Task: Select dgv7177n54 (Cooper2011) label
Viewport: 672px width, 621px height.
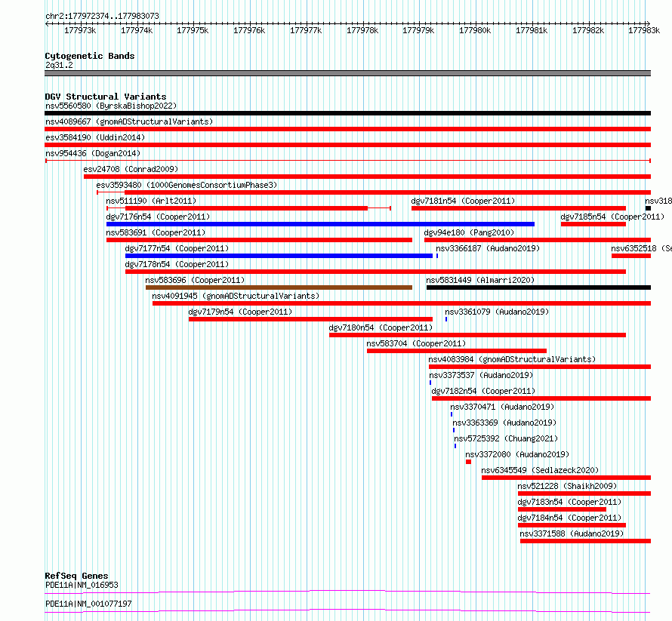Action: pos(177,248)
